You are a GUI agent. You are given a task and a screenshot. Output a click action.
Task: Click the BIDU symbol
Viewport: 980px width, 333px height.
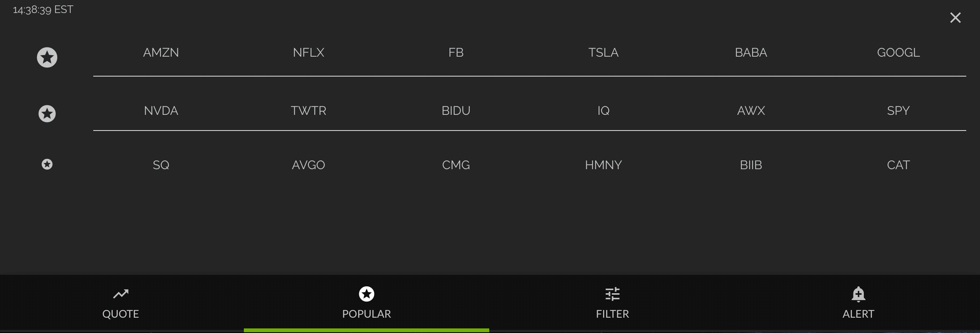coord(456,111)
